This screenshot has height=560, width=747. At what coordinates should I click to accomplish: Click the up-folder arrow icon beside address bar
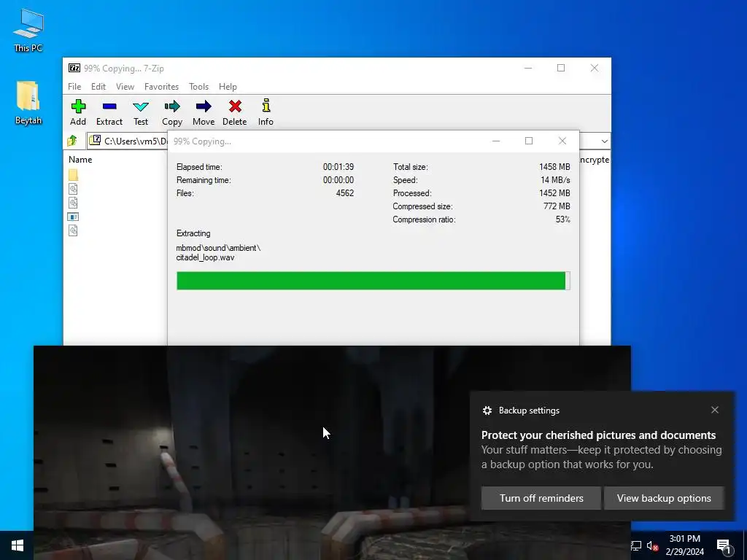[72, 141]
